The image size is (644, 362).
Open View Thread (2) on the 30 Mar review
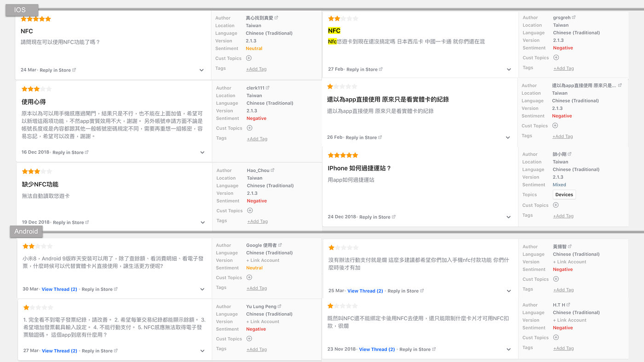[59, 289]
